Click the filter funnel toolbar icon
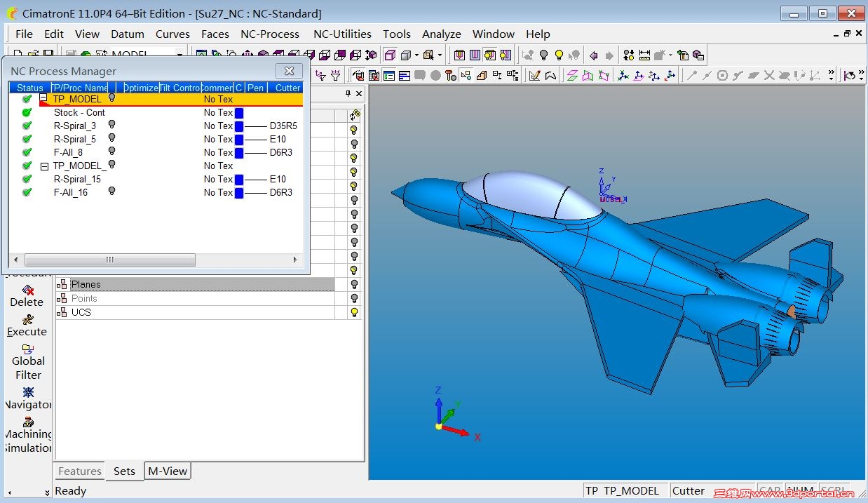Screen dimensions: 868x503 (336, 75)
